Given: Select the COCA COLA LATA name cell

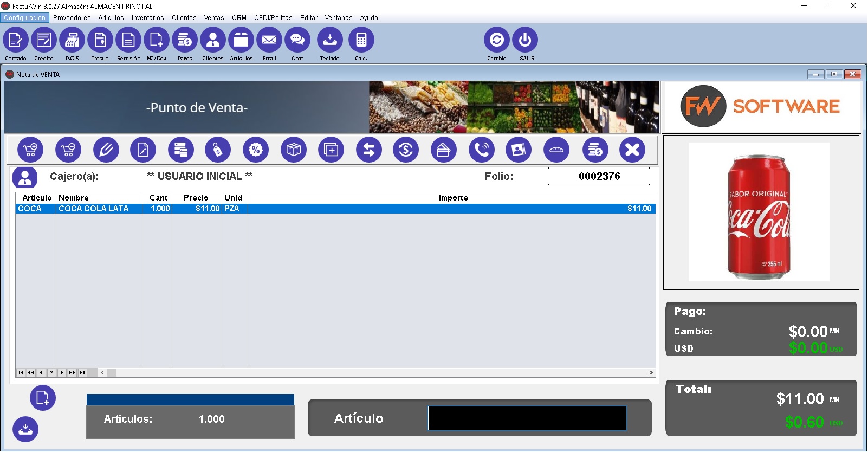Looking at the screenshot, I should point(99,209).
